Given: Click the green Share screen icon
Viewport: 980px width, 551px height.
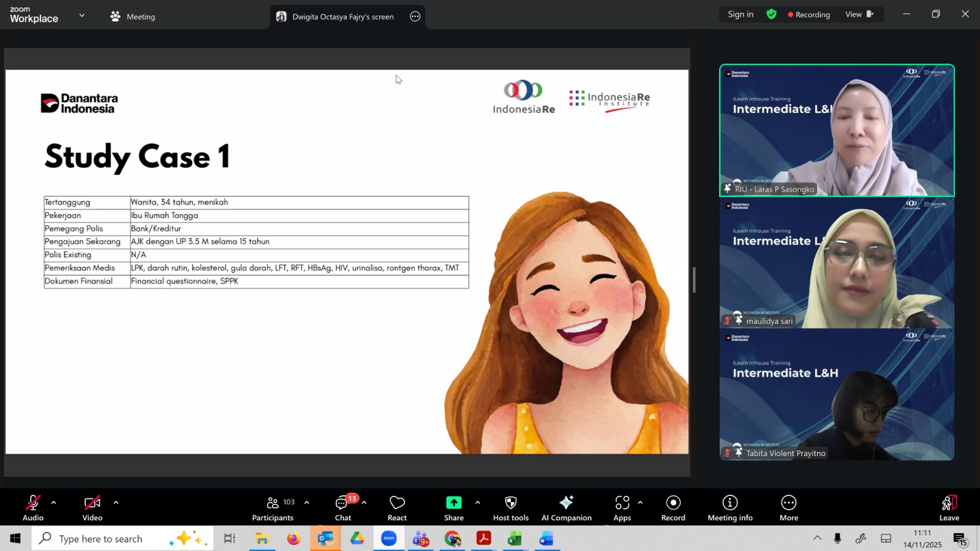Looking at the screenshot, I should click(453, 503).
